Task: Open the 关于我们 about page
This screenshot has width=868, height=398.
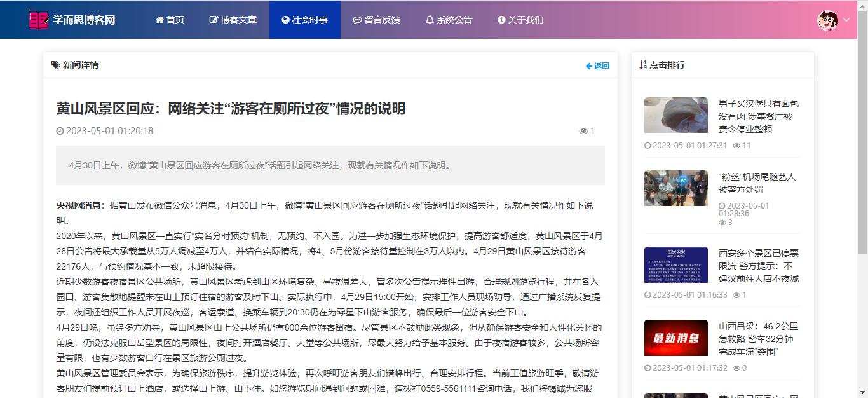Action: [520, 20]
